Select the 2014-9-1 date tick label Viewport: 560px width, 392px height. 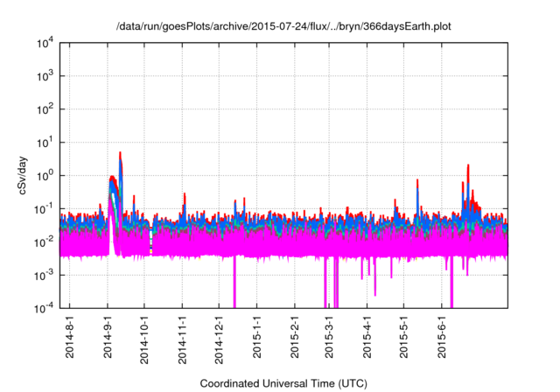click(108, 337)
